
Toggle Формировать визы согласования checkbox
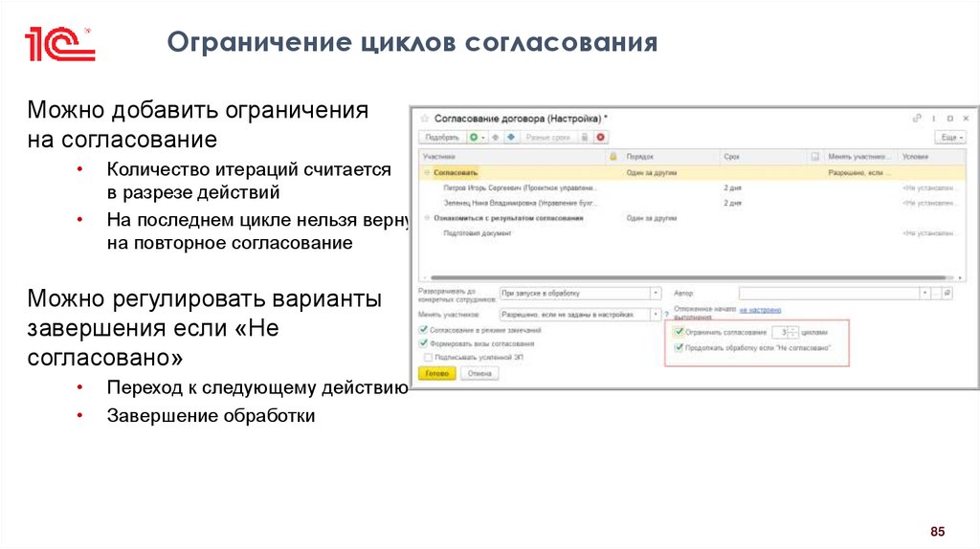tap(423, 343)
